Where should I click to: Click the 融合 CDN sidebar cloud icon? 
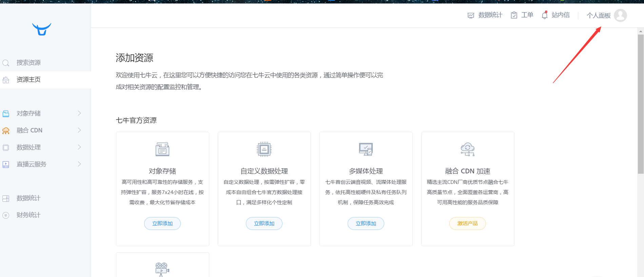click(6, 131)
